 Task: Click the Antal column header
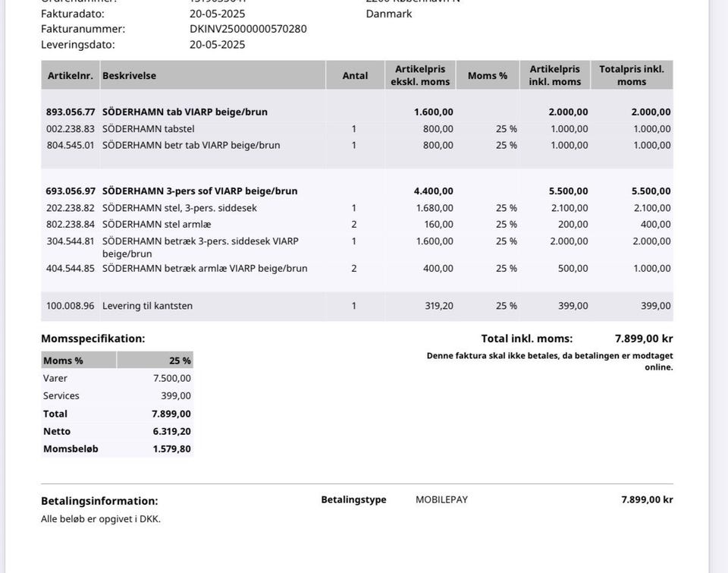[355, 75]
